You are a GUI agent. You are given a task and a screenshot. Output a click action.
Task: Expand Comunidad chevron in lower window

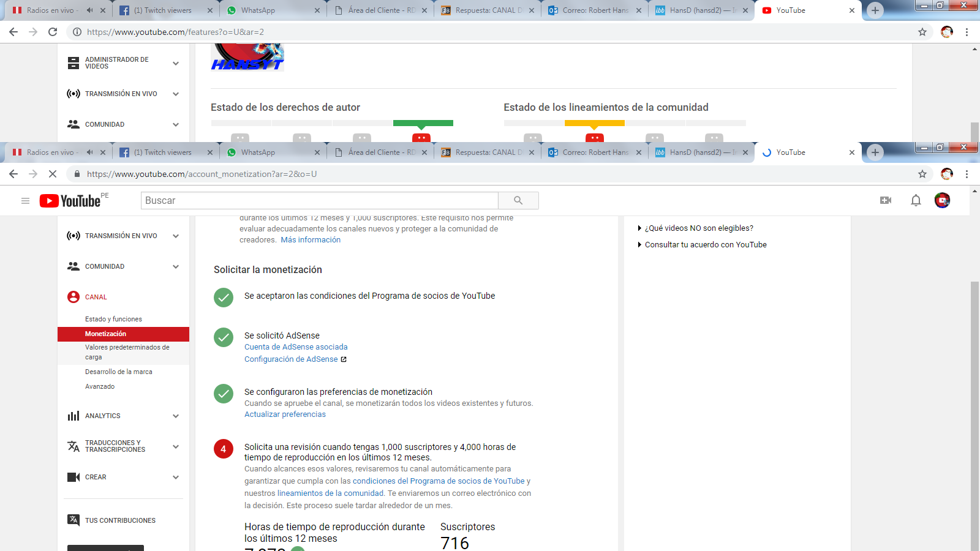(x=176, y=266)
